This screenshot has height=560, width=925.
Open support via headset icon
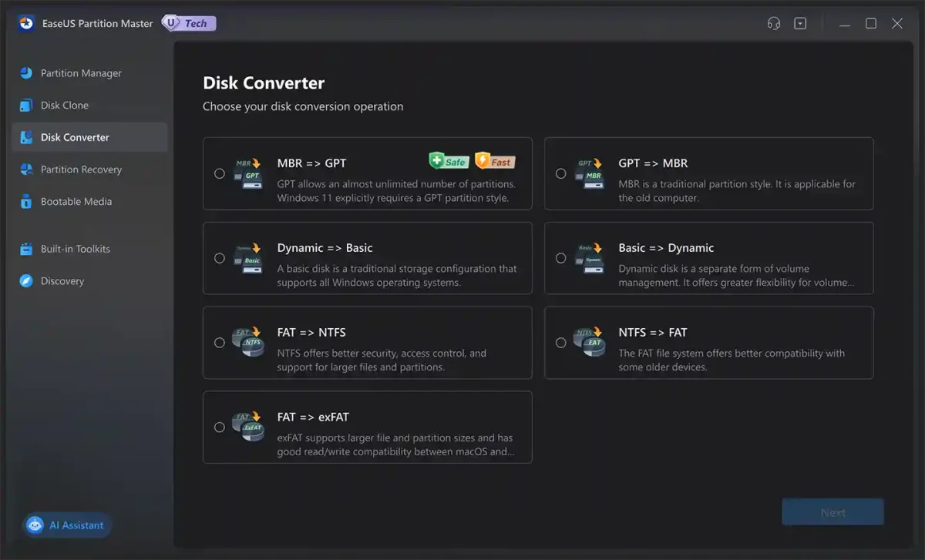(x=774, y=24)
